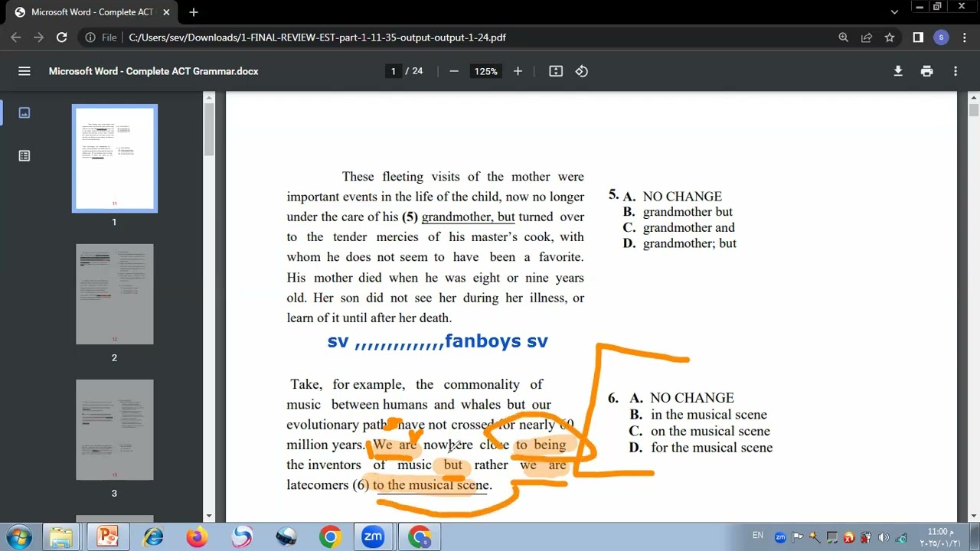
Task: Click the plain Chrome icon in the taskbar
Action: [x=330, y=537]
